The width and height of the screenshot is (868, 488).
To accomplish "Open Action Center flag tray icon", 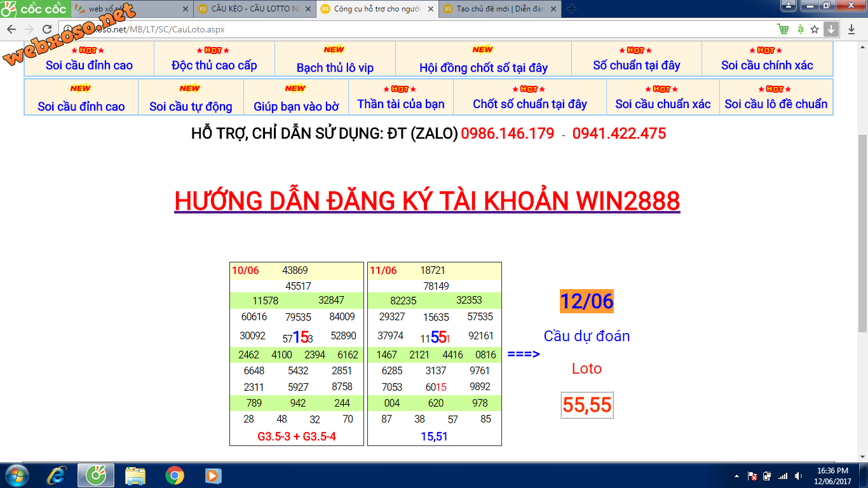I will [x=752, y=476].
